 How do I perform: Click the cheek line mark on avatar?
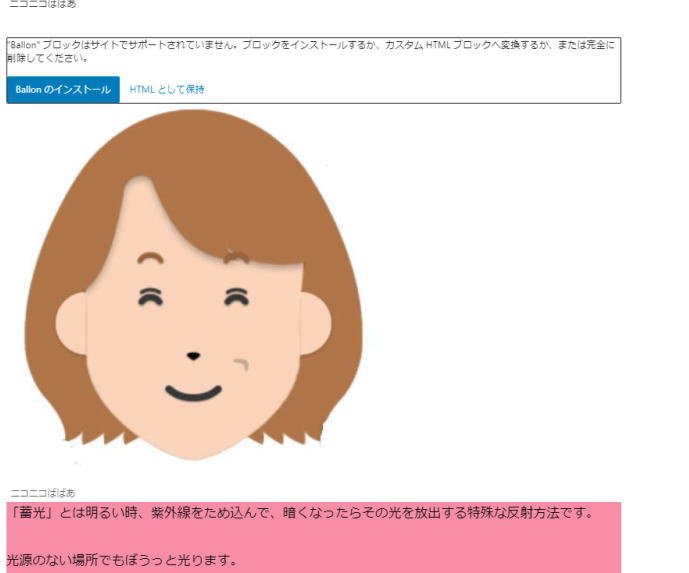pos(242,364)
